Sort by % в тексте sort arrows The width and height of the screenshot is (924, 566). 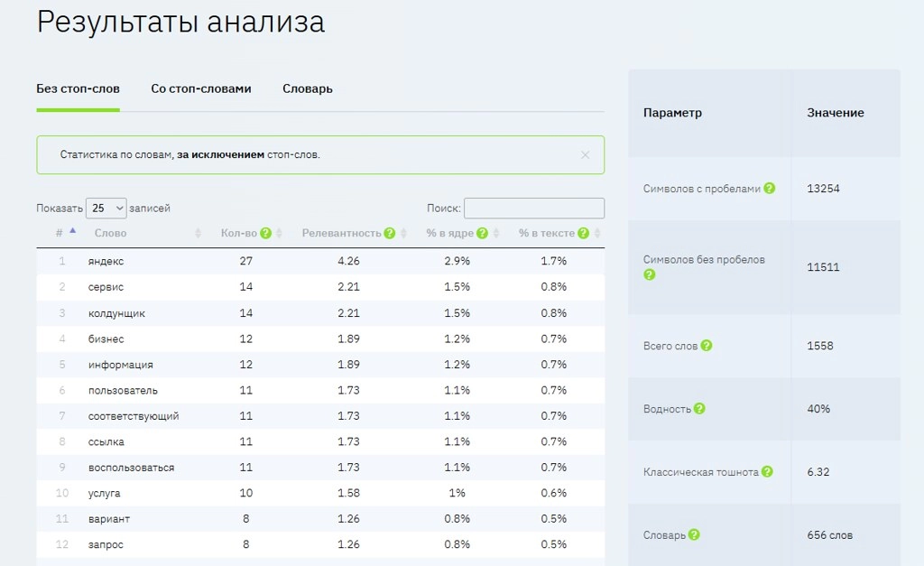(x=597, y=234)
